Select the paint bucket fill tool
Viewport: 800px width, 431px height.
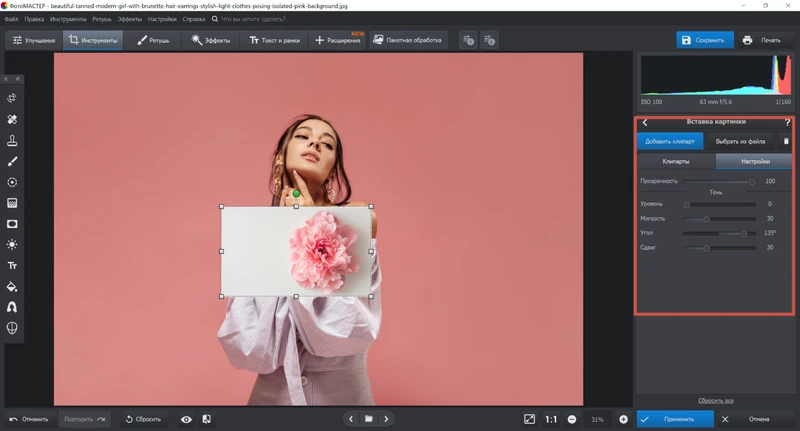[12, 287]
